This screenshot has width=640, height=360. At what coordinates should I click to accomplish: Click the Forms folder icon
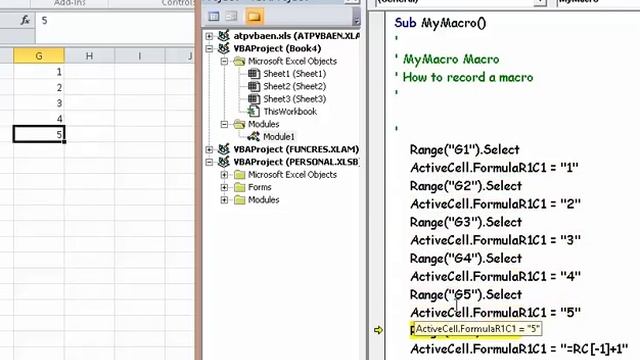240,187
